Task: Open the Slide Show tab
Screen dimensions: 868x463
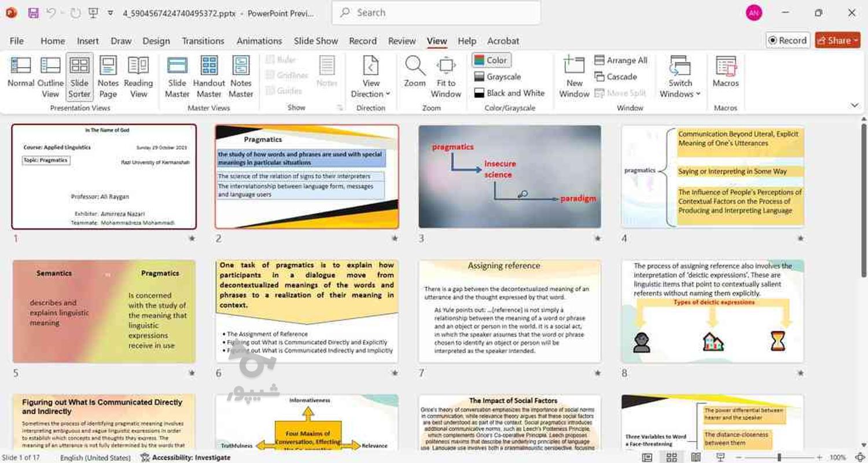Action: pos(316,41)
